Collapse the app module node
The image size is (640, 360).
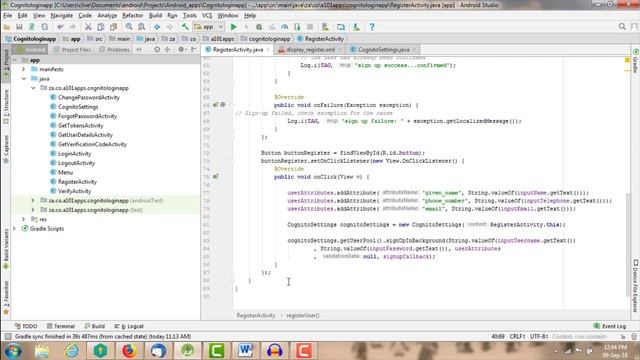(15, 60)
